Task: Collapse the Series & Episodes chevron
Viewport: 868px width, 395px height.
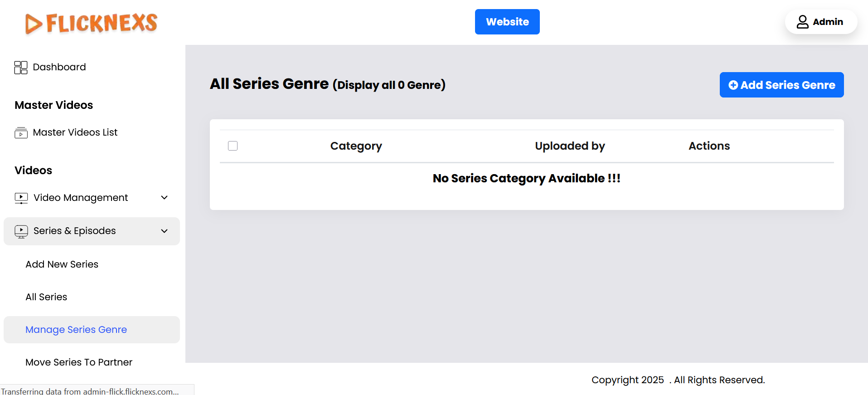Action: 165,231
